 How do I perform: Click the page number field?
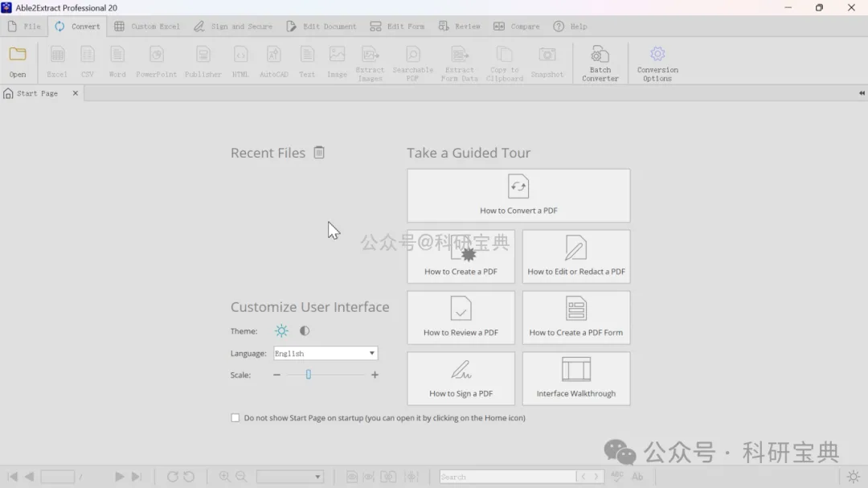coord(58,477)
